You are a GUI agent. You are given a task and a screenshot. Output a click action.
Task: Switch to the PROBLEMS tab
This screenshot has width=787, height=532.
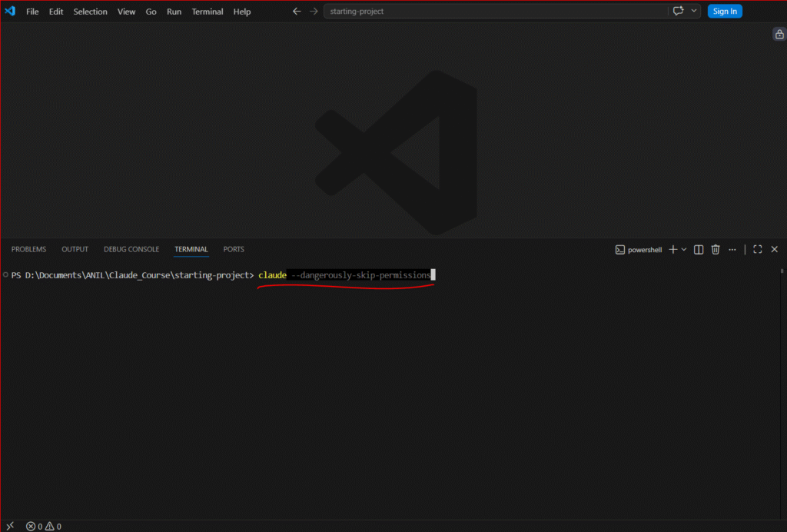click(x=28, y=249)
